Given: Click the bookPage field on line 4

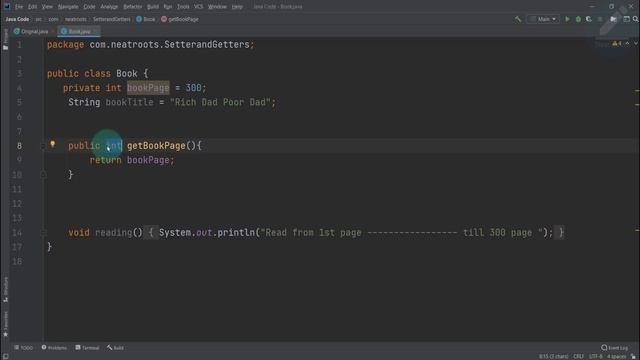Looking at the screenshot, I should 148,88.
